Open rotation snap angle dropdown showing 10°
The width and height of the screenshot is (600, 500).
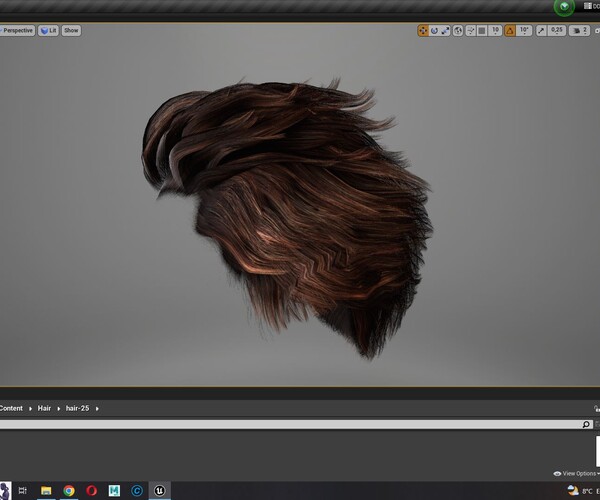524,31
